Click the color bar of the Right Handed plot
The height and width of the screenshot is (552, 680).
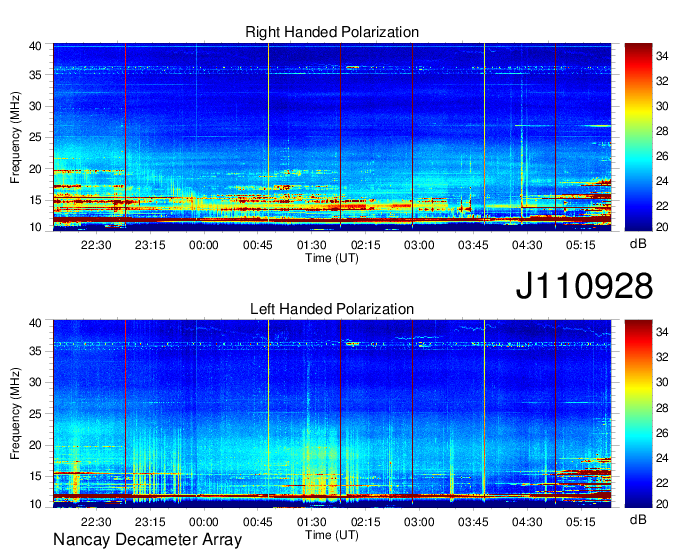pyautogui.click(x=638, y=137)
